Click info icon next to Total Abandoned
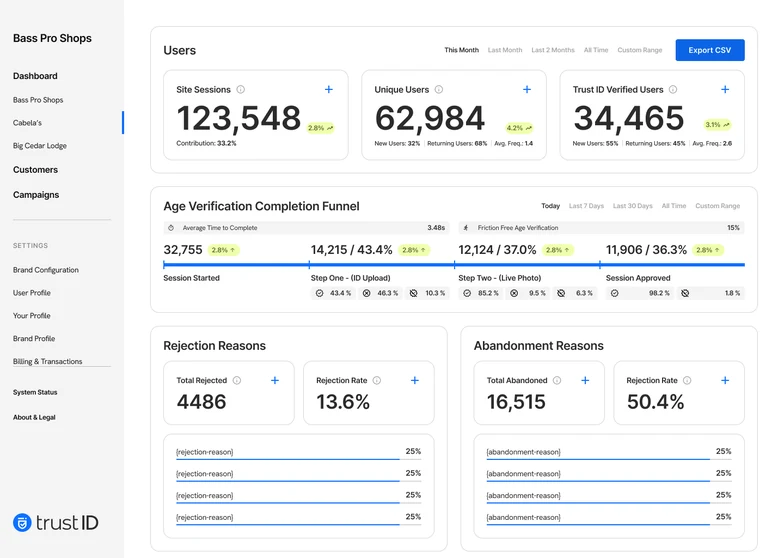The height and width of the screenshot is (558, 784). click(x=557, y=380)
